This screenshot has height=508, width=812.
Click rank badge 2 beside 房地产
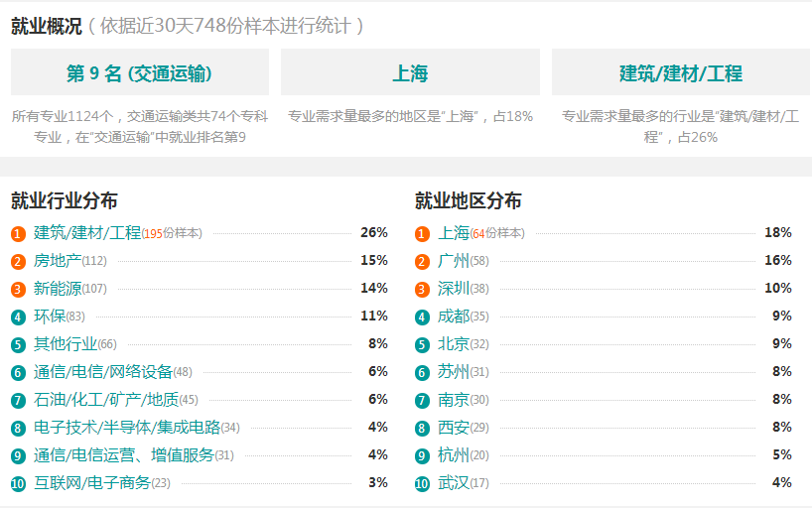click(x=18, y=262)
